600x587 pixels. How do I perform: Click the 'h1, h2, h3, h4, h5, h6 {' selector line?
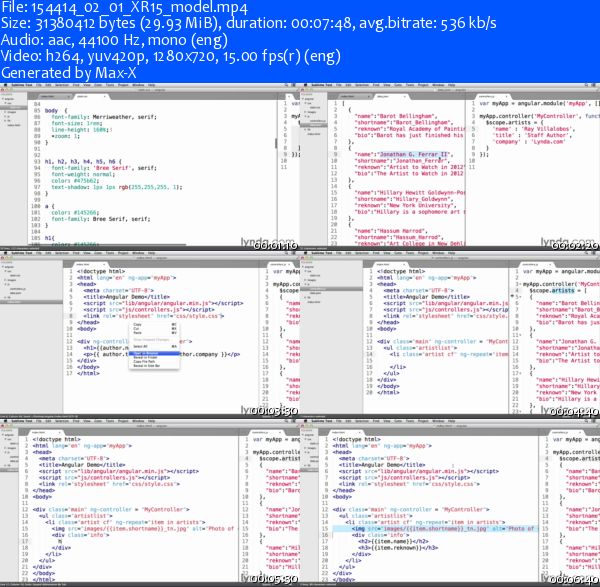click(83, 161)
